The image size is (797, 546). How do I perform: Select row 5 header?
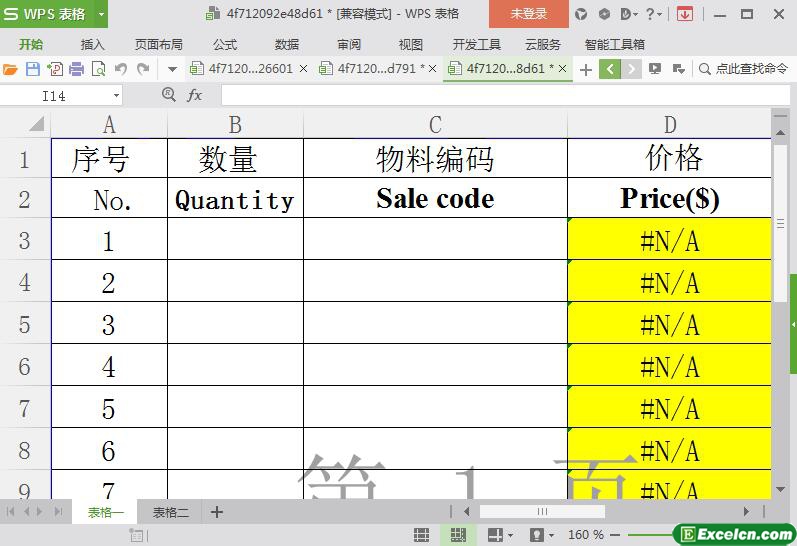[25, 324]
